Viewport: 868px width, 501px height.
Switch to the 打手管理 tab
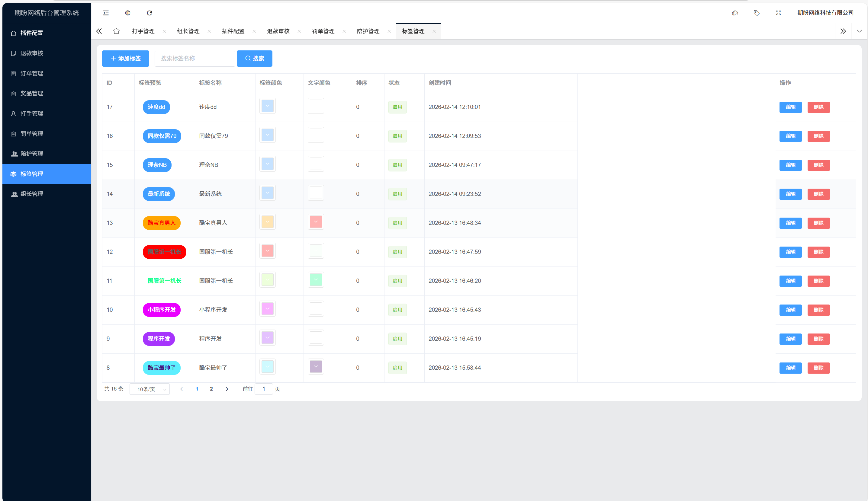[143, 31]
